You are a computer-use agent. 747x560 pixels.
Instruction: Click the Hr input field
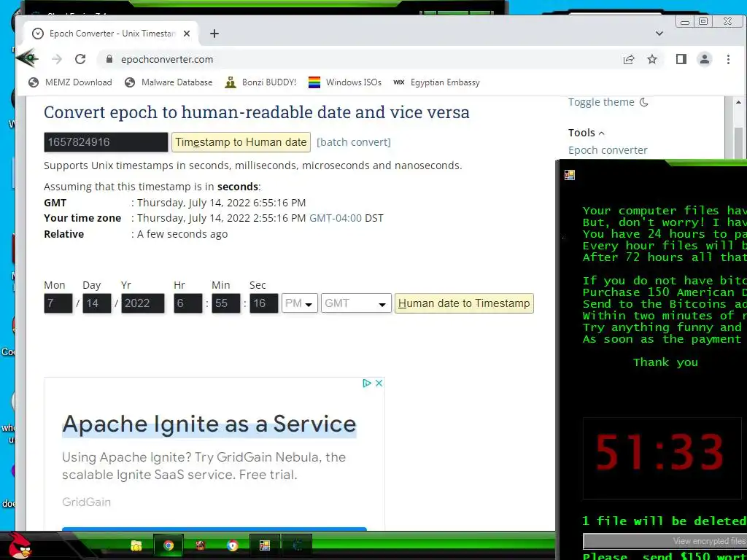188,303
